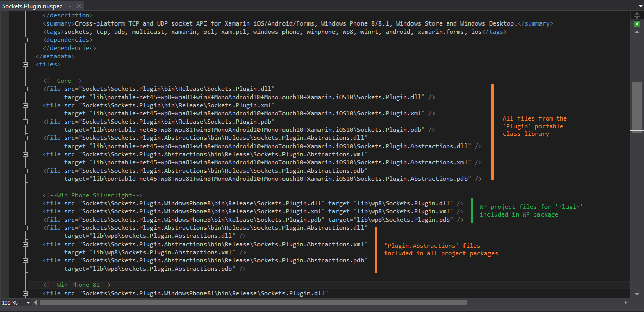The image size is (644, 312).
Task: Collapse Win Phone Silverlight Abstractions.dll file node
Action: (25, 228)
